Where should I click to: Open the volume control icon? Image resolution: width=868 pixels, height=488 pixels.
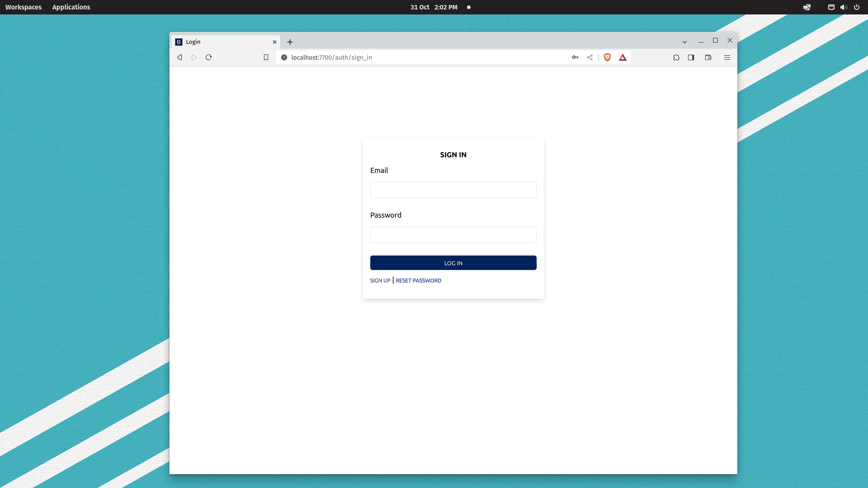point(844,7)
